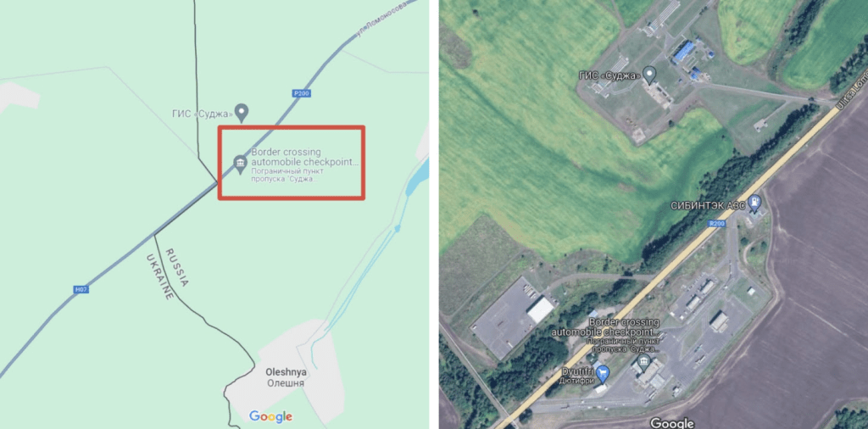Click the RUSSIA border label
The width and height of the screenshot is (868, 429).
coord(176,267)
